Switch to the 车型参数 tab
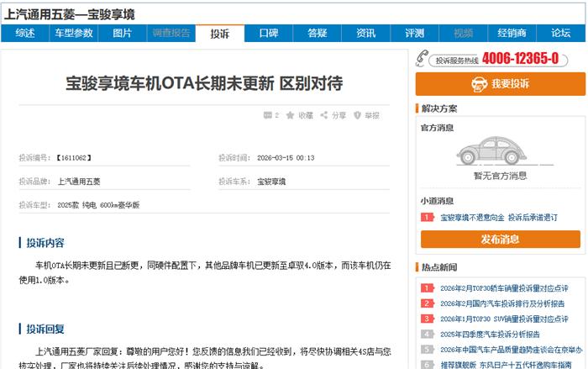Viewport: 588px width, 369px height. point(74,34)
